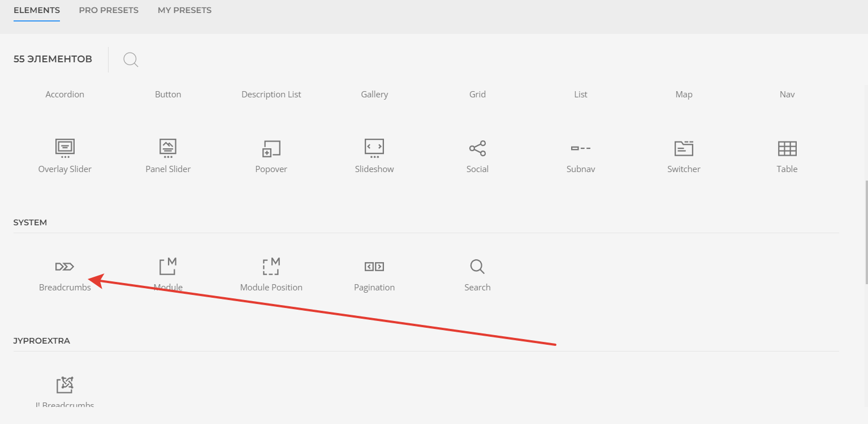Select the Panel Slider element icon
868x424 pixels.
(x=168, y=148)
